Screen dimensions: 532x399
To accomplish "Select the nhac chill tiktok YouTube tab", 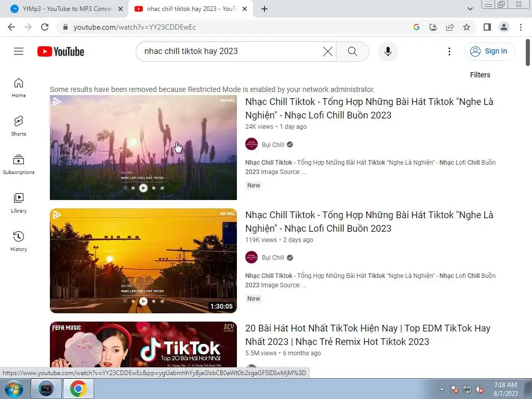I will click(x=191, y=9).
